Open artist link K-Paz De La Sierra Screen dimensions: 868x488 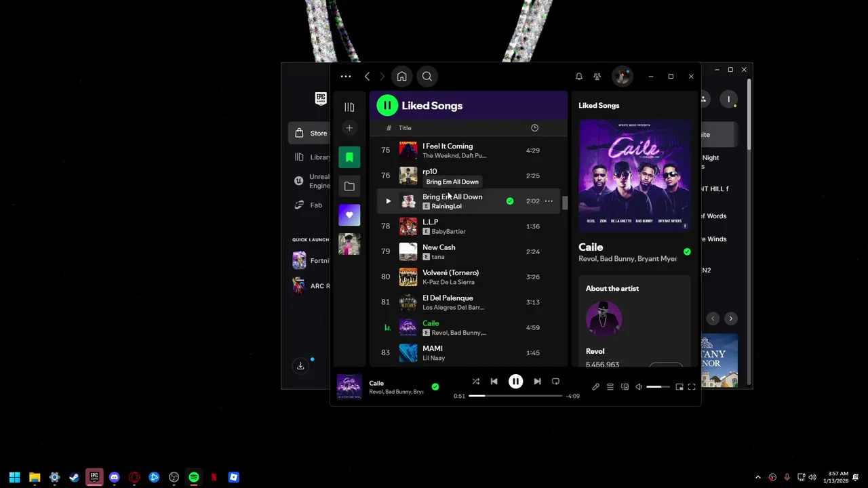(448, 282)
